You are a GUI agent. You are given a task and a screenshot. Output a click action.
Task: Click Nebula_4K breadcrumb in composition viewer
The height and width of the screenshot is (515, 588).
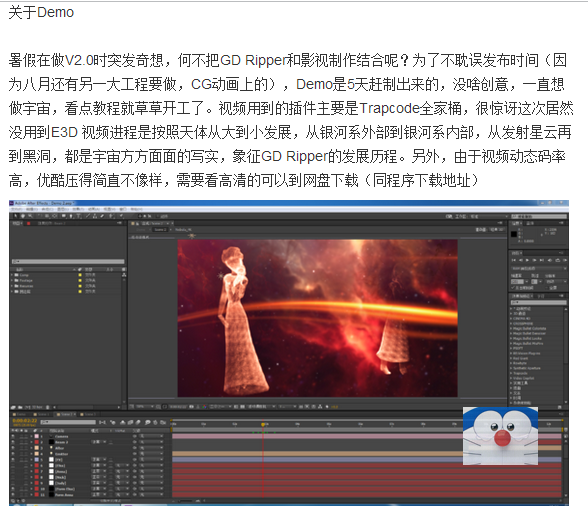[x=183, y=230]
